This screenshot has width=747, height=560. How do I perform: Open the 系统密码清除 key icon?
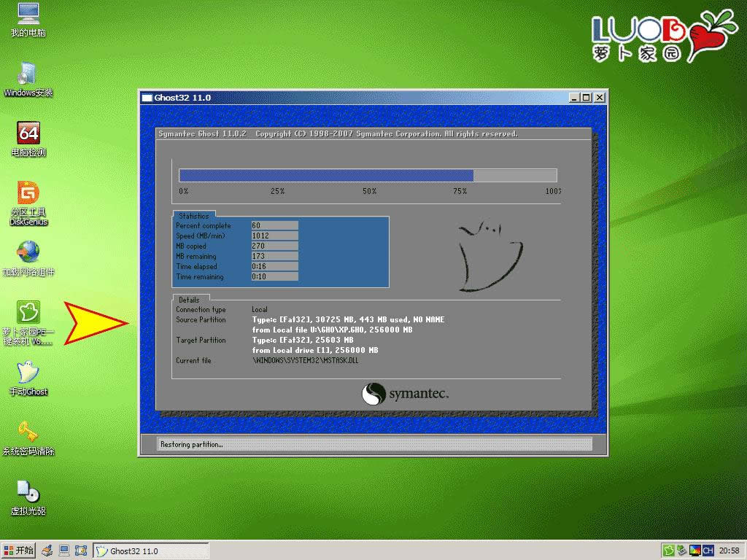[28, 438]
